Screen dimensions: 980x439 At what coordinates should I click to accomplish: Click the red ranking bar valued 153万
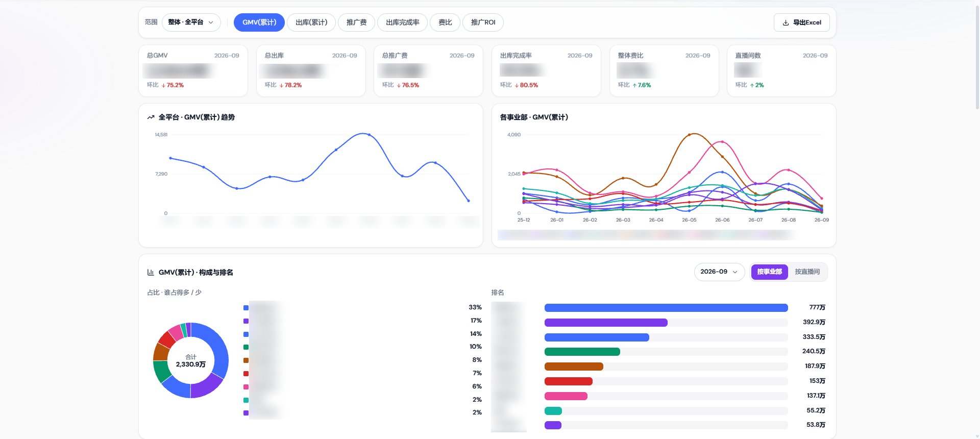(569, 381)
